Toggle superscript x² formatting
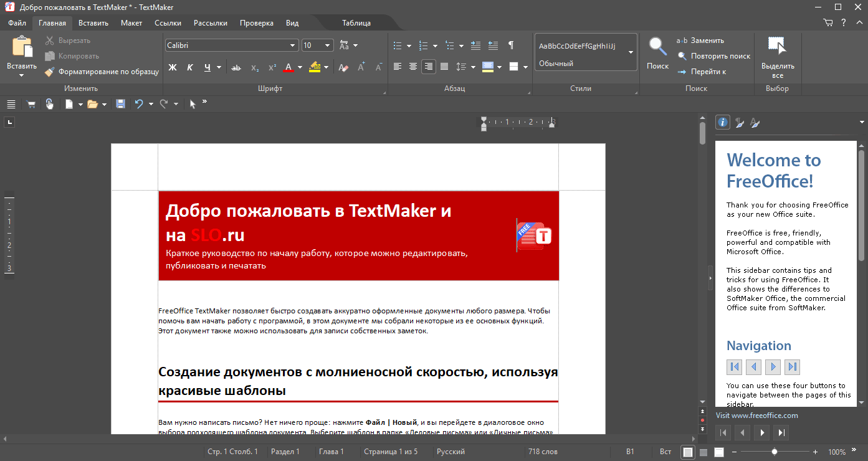 point(272,67)
